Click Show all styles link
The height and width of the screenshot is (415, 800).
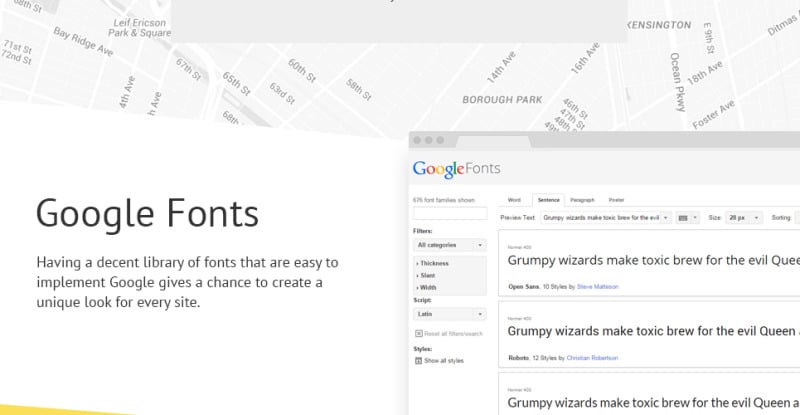(444, 361)
